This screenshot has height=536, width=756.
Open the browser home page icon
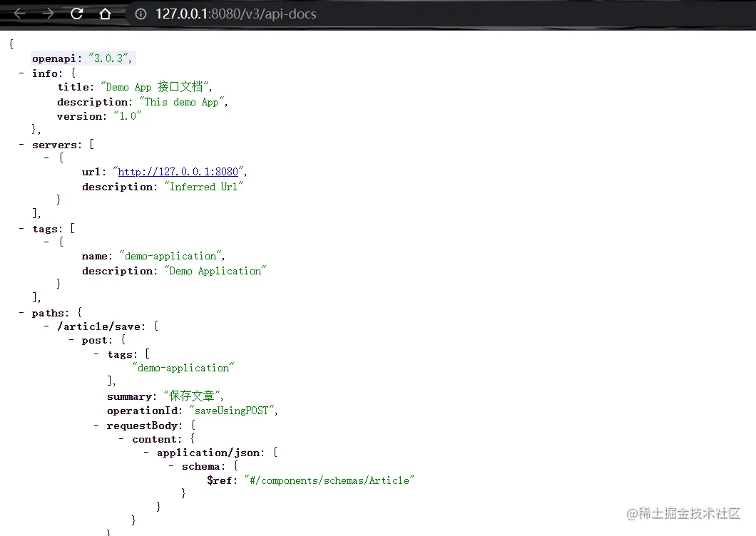[105, 14]
